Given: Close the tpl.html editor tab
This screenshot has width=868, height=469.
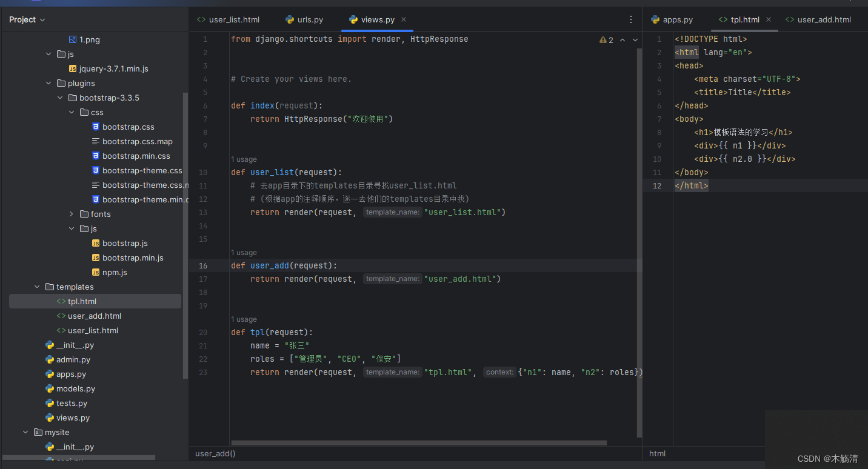Looking at the screenshot, I should [x=769, y=19].
